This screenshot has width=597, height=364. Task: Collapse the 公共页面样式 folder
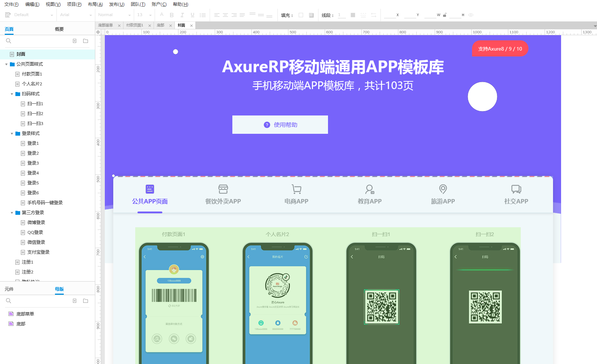(6, 64)
